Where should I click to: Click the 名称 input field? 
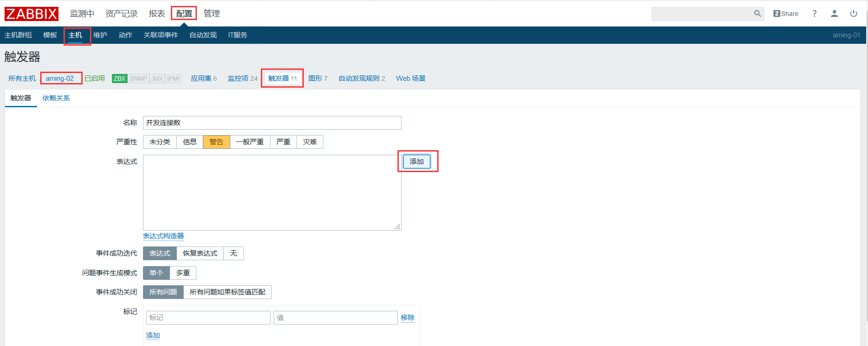272,123
